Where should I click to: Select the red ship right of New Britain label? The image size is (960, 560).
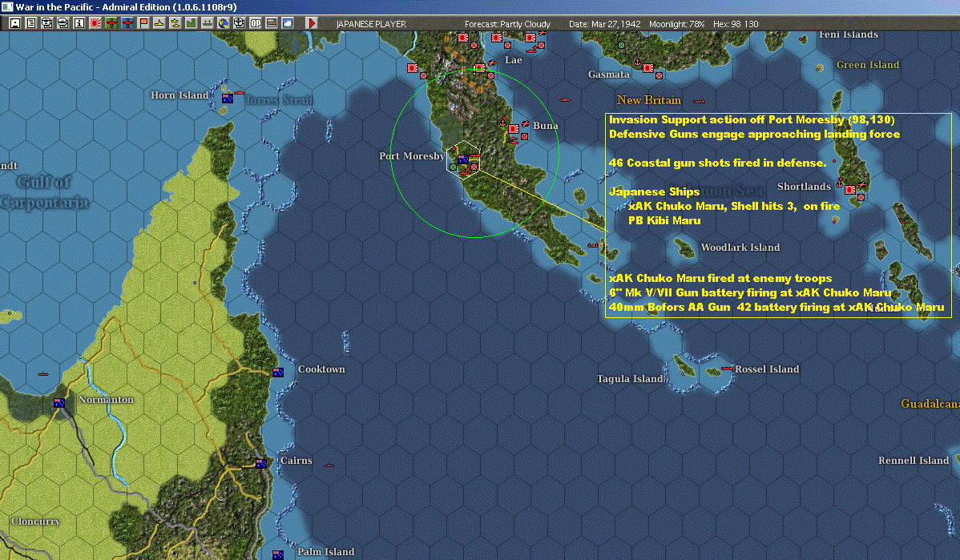click(x=699, y=102)
